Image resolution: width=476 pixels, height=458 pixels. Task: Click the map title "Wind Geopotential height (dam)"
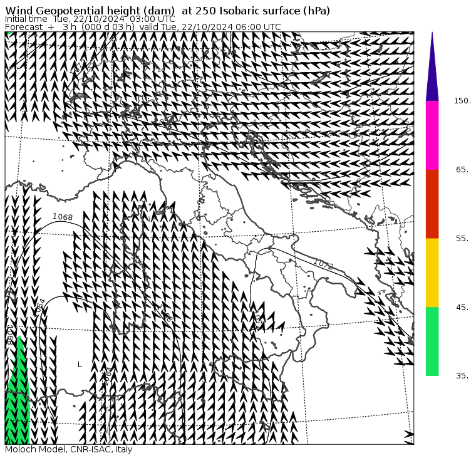tap(90, 11)
